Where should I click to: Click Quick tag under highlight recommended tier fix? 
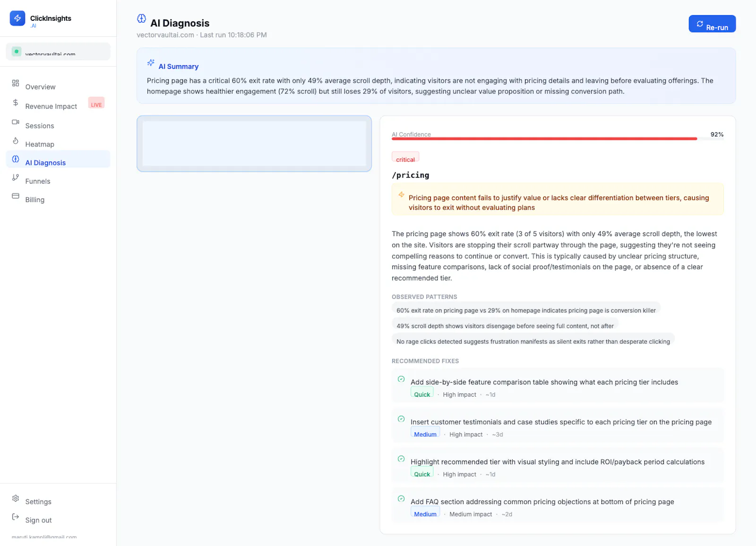[x=422, y=472]
